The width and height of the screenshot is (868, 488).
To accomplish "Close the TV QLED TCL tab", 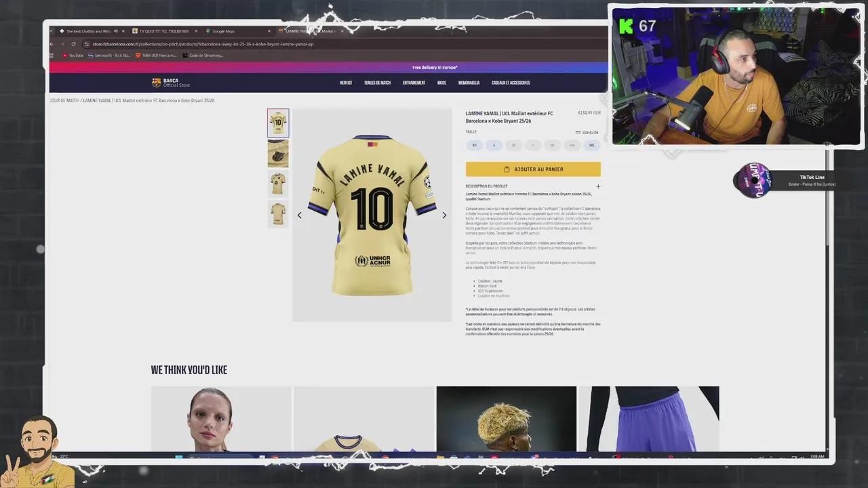I will pyautogui.click(x=197, y=31).
